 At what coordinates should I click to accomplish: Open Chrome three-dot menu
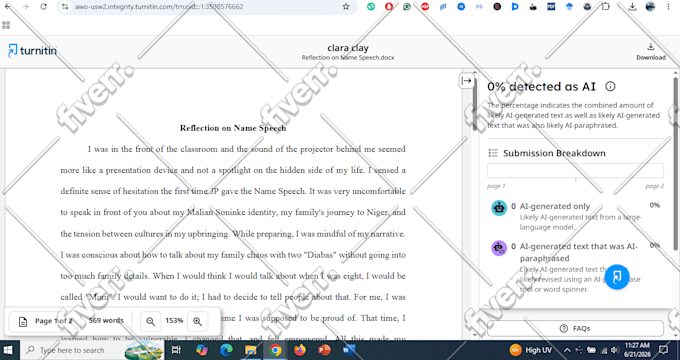(669, 7)
